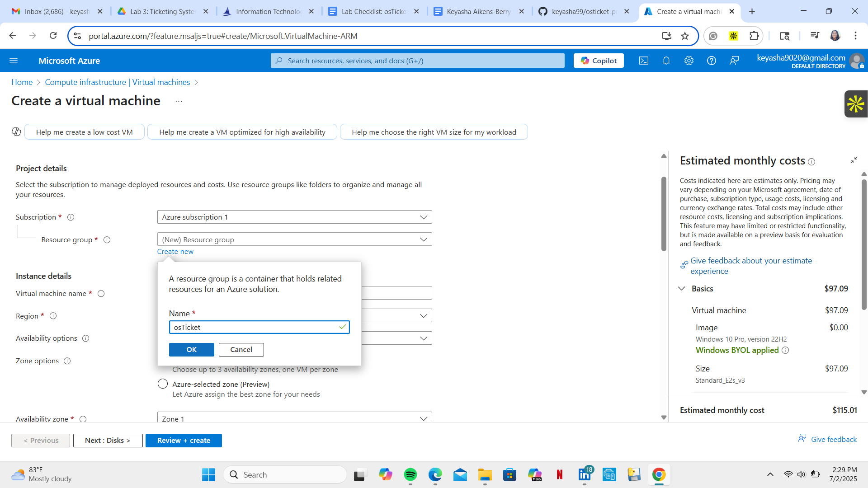The image size is (868, 488).
Task: Collapse the Basics cost section
Action: pyautogui.click(x=682, y=289)
